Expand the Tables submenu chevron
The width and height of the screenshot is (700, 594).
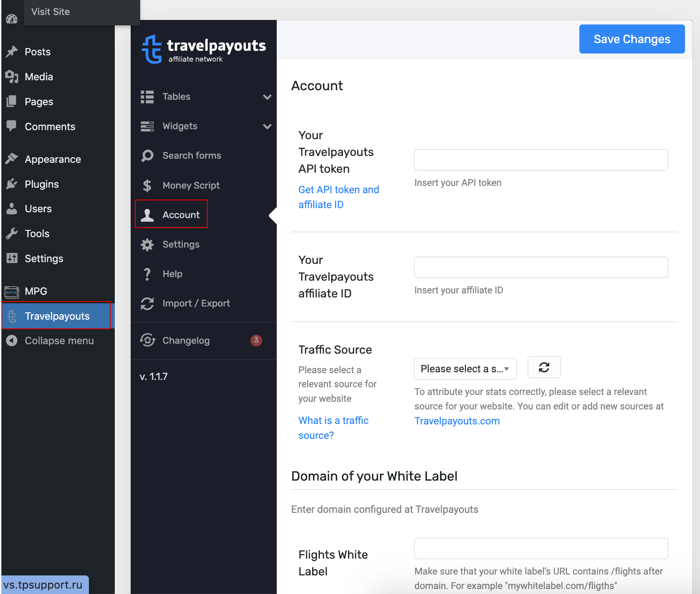[267, 97]
